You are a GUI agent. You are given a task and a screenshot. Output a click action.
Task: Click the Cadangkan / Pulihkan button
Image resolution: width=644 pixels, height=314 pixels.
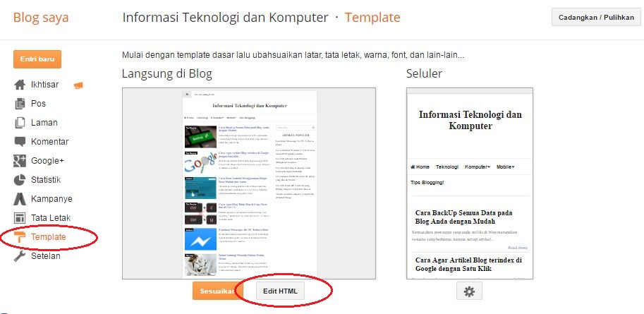[596, 18]
